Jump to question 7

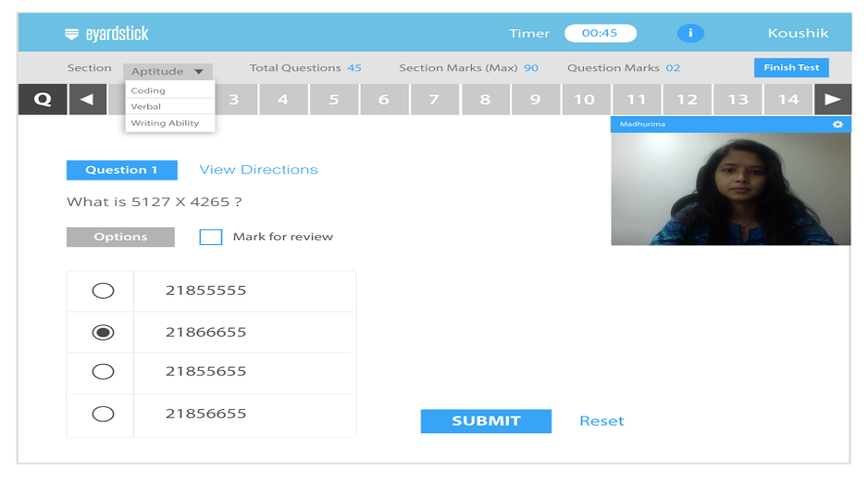click(x=435, y=100)
